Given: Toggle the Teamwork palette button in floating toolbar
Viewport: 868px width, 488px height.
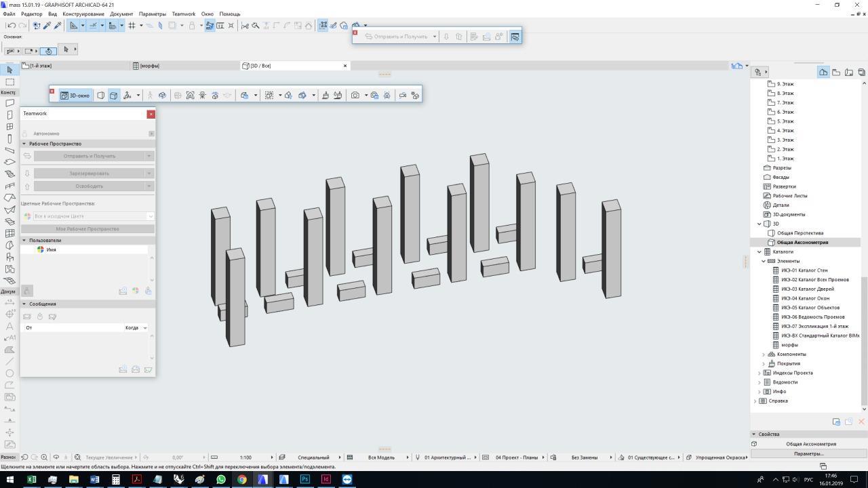Looking at the screenshot, I should [515, 37].
